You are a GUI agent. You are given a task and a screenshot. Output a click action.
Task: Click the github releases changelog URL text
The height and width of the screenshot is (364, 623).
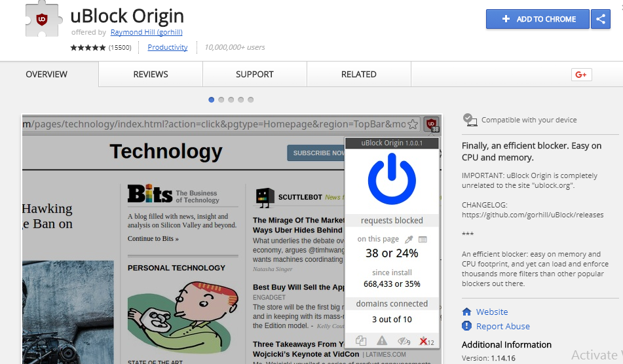(533, 215)
